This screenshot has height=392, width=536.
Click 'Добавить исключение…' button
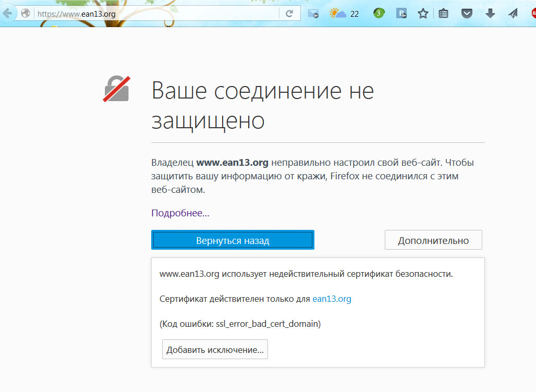point(215,349)
